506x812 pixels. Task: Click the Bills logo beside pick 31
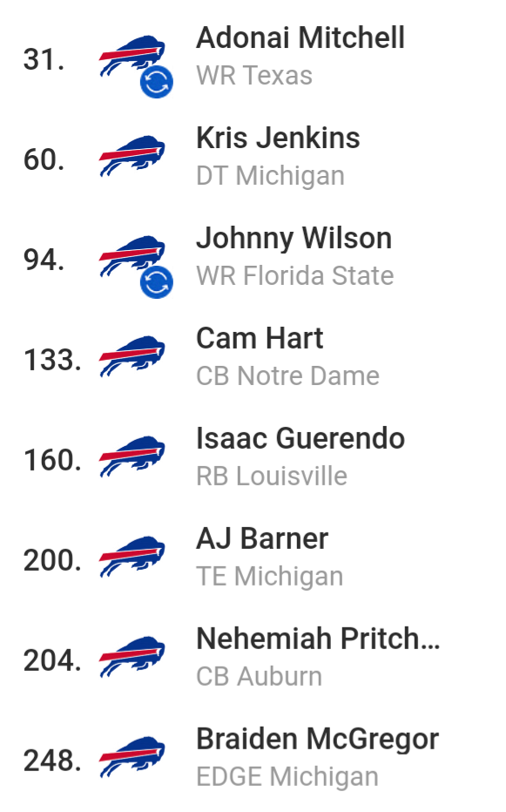point(132,56)
